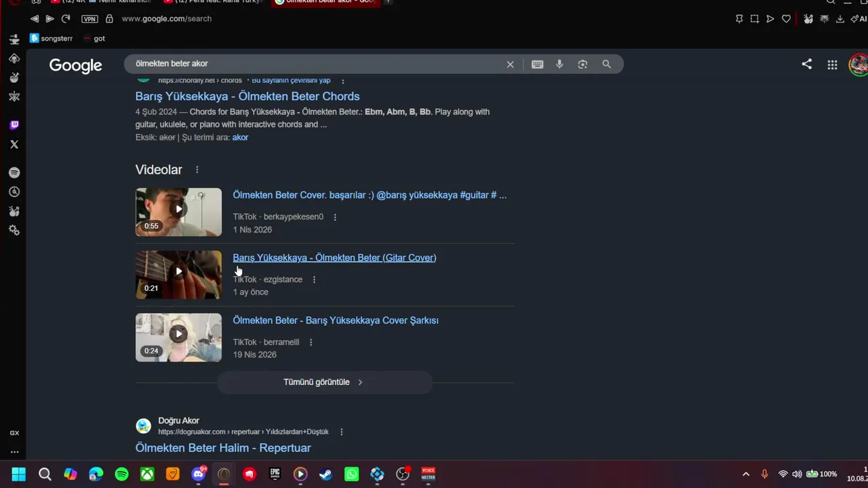
Task: Open the Videolar section options menu
Action: click(197, 170)
